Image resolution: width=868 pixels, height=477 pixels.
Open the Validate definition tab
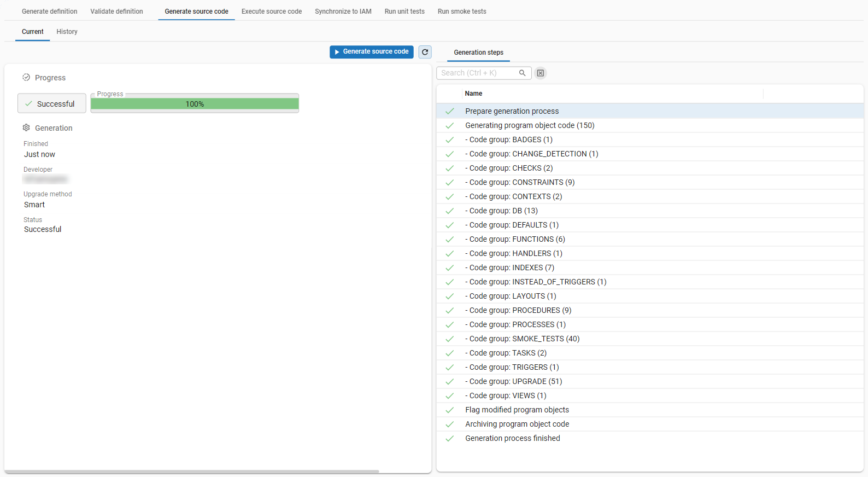point(116,11)
